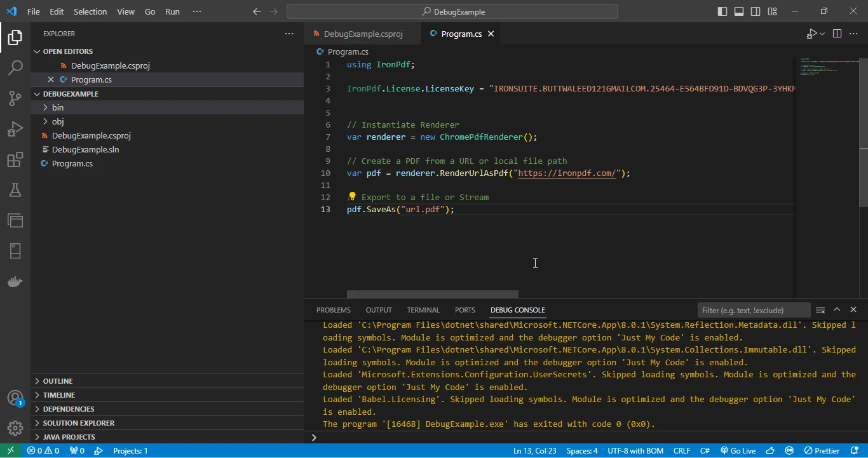Image resolution: width=868 pixels, height=458 pixels.
Task: Go forward with the navigation arrow
Action: coord(274,11)
